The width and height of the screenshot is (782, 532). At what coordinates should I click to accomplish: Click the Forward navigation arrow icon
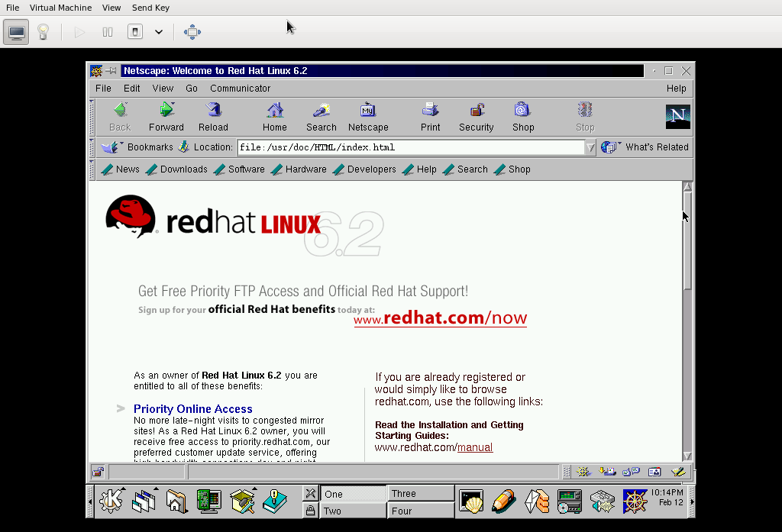pyautogui.click(x=166, y=111)
